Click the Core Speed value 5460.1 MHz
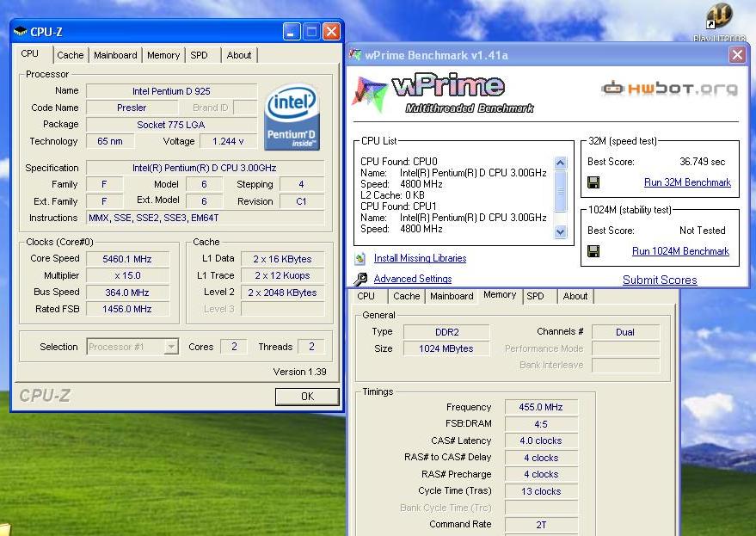The image size is (756, 536). pos(127,259)
